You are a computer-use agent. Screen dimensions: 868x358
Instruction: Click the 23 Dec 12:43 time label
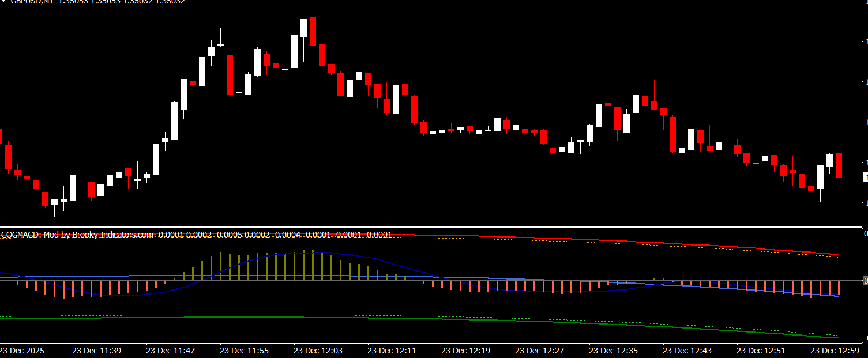pos(687,350)
